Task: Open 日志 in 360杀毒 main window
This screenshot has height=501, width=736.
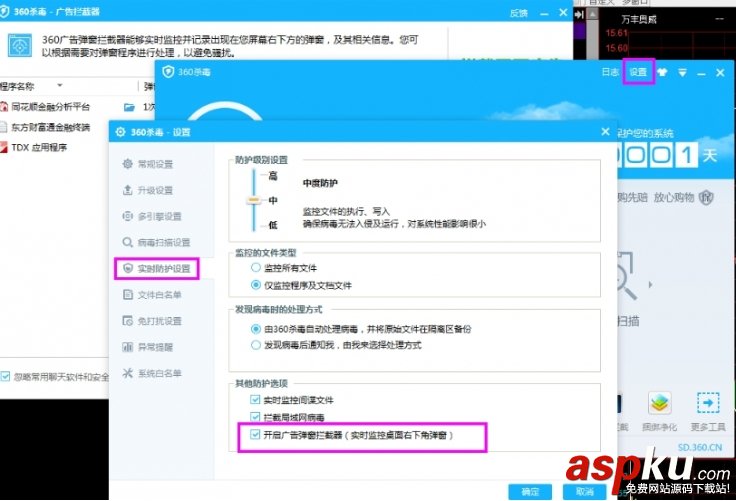Action: (x=610, y=72)
